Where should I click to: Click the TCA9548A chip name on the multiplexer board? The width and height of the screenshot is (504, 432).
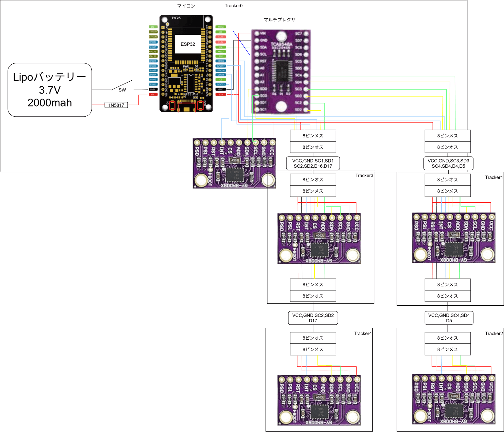pyautogui.click(x=281, y=44)
